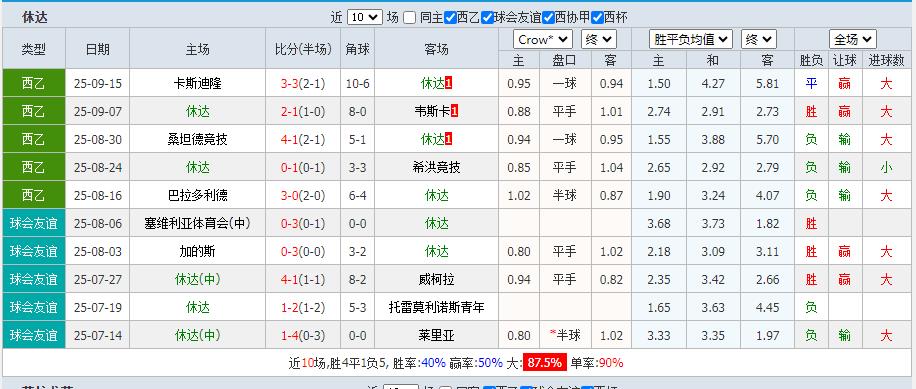
Task: Click 巴拉多利德 home team name
Action: [197, 195]
